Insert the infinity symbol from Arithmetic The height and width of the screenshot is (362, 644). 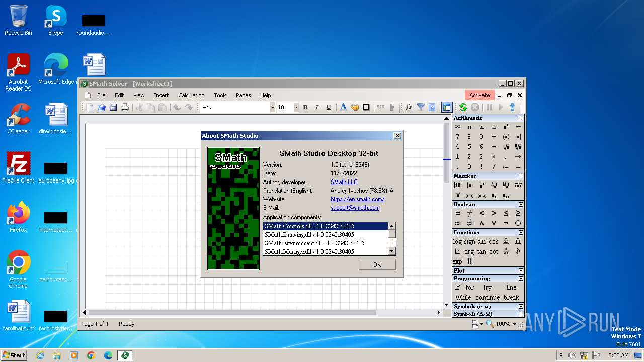click(457, 127)
